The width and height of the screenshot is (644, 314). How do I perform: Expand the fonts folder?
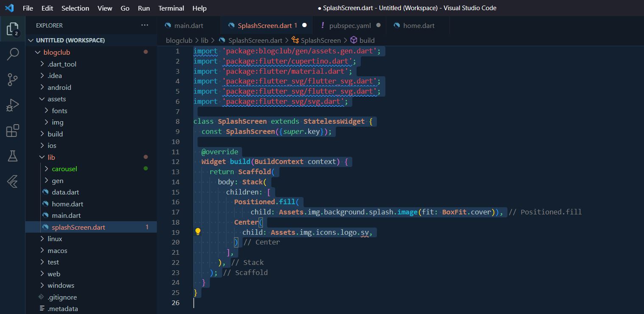(x=91, y=111)
